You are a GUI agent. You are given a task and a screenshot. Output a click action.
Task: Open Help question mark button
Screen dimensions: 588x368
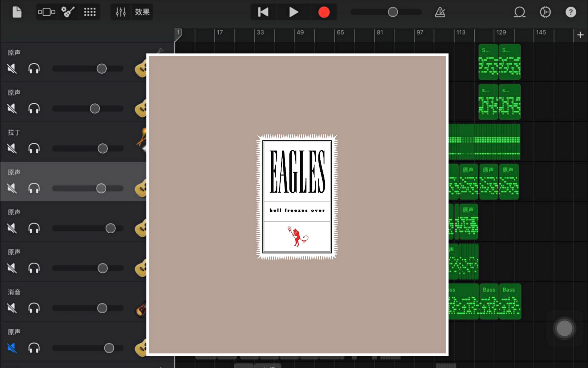571,12
